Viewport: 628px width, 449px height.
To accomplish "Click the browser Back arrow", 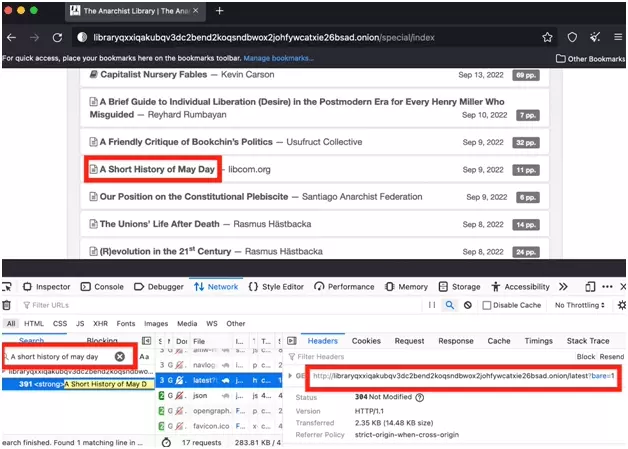I will click(11, 37).
